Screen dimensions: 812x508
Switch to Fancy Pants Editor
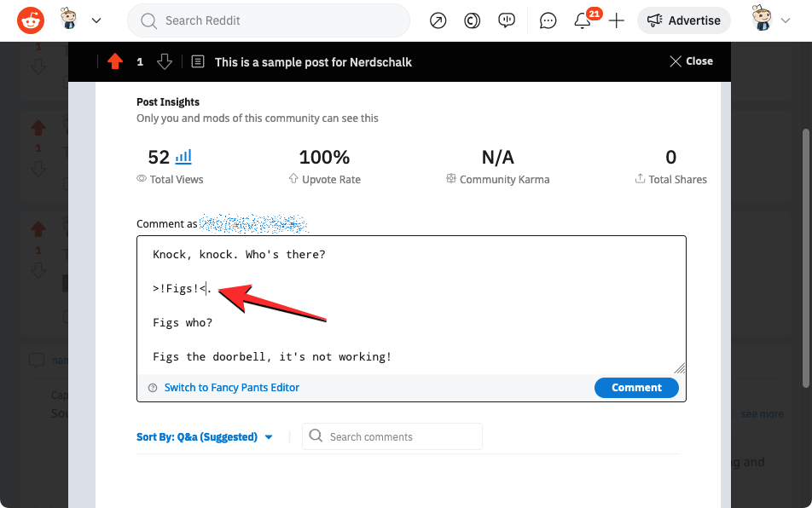[x=231, y=387]
